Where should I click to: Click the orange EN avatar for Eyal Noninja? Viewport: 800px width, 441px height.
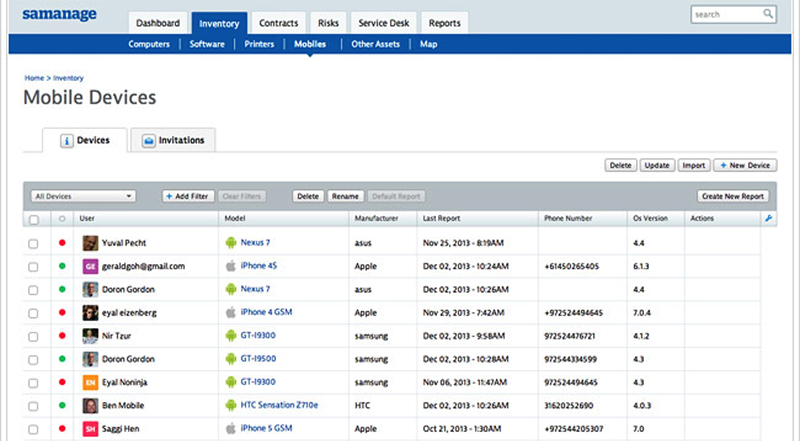[90, 382]
